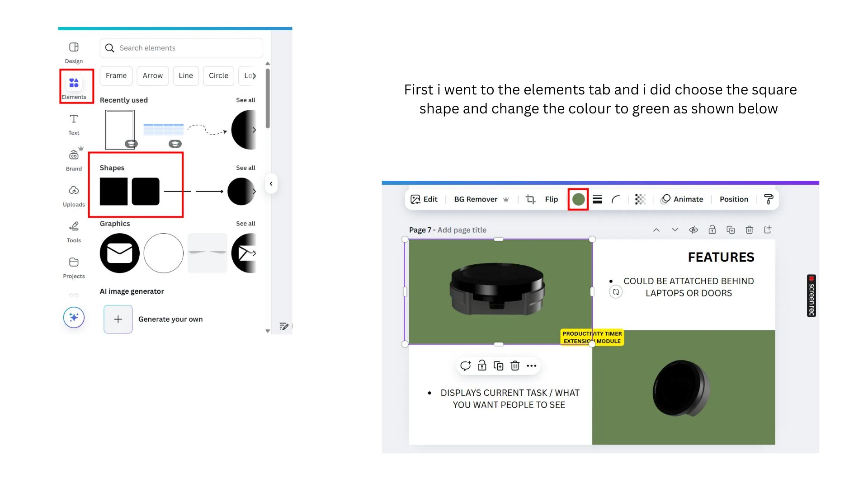The height and width of the screenshot is (488, 868).
Task: Click the add page icon
Action: point(768,230)
